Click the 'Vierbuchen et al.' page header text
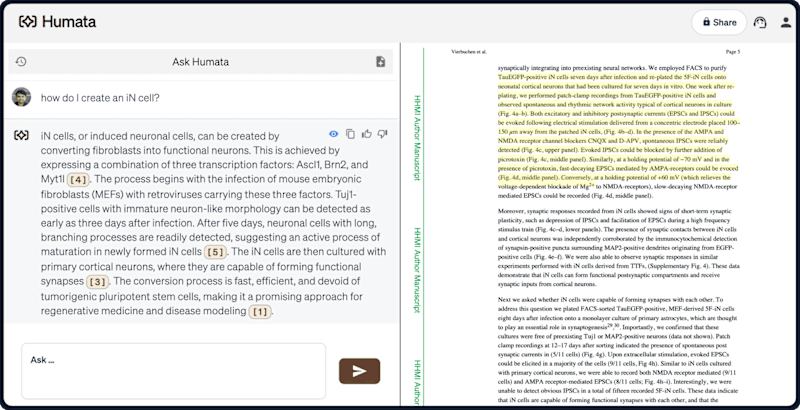 tap(469, 52)
